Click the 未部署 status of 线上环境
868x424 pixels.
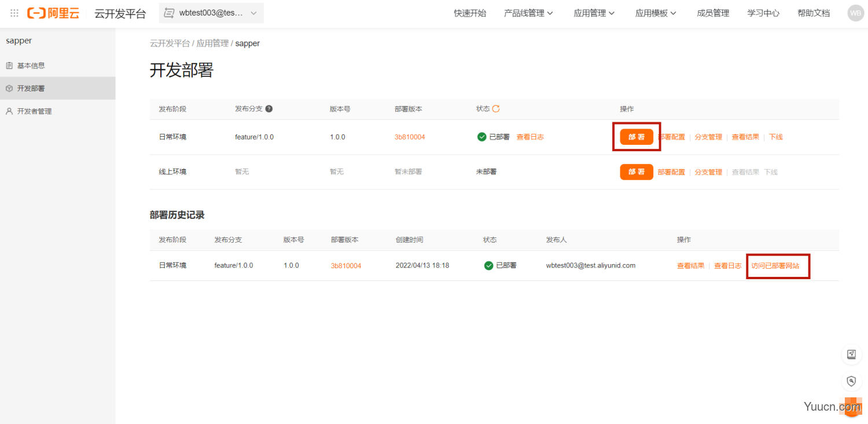click(486, 172)
